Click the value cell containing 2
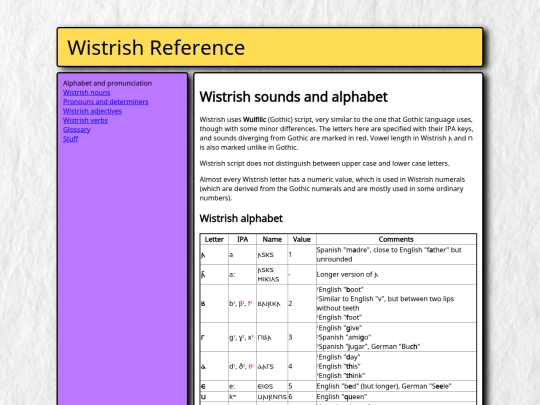Image resolution: width=540 pixels, height=405 pixels. click(302, 304)
